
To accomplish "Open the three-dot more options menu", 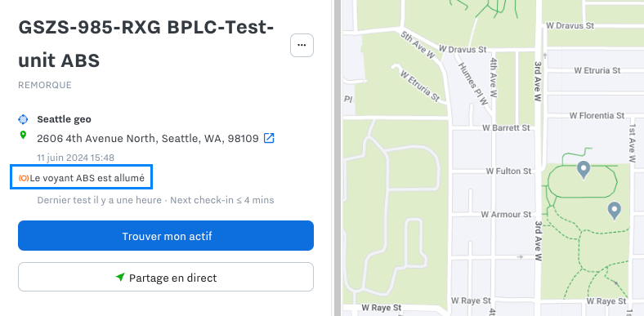I will point(302,45).
